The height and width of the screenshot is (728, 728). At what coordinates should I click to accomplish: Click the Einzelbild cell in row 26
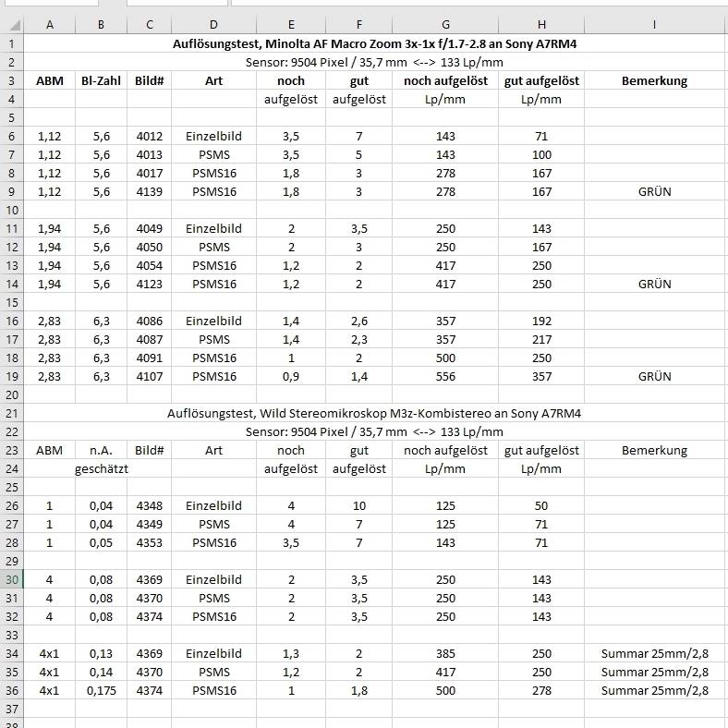point(213,505)
